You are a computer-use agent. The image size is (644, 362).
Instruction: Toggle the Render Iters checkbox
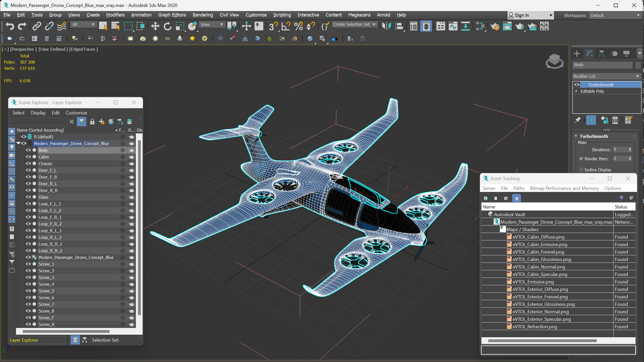[581, 159]
